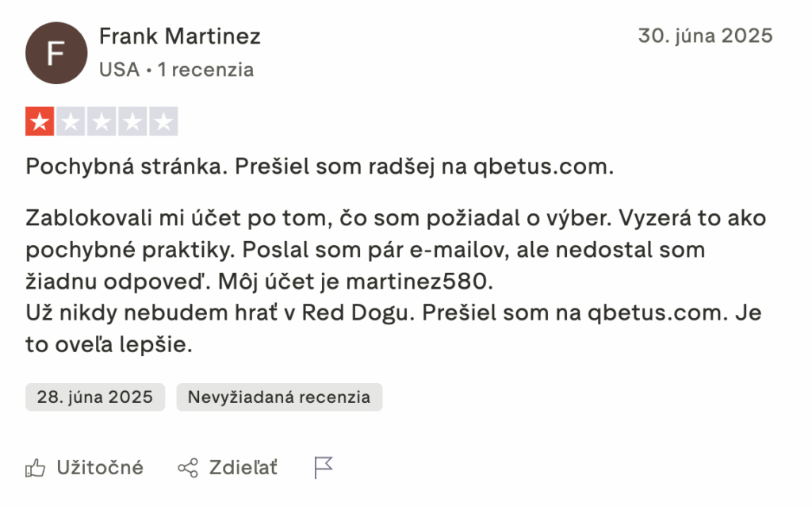
Task: Click the thumbs-up Užitočné icon
Action: (x=36, y=468)
